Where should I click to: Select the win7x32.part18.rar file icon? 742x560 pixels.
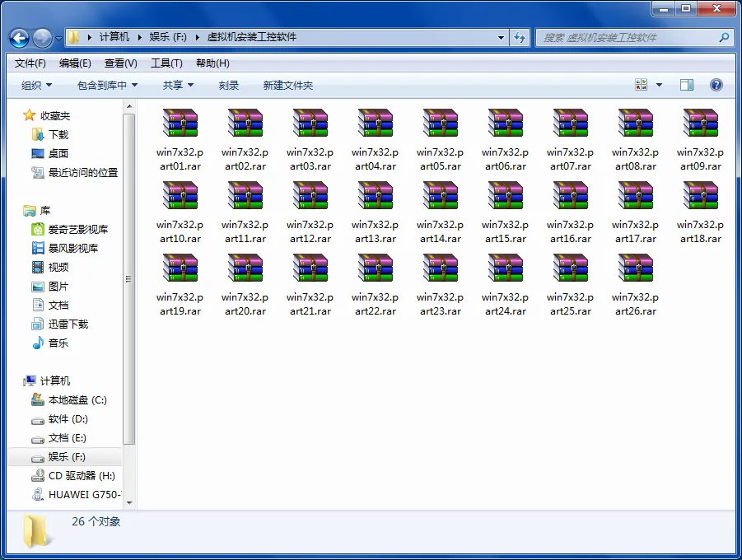point(700,195)
